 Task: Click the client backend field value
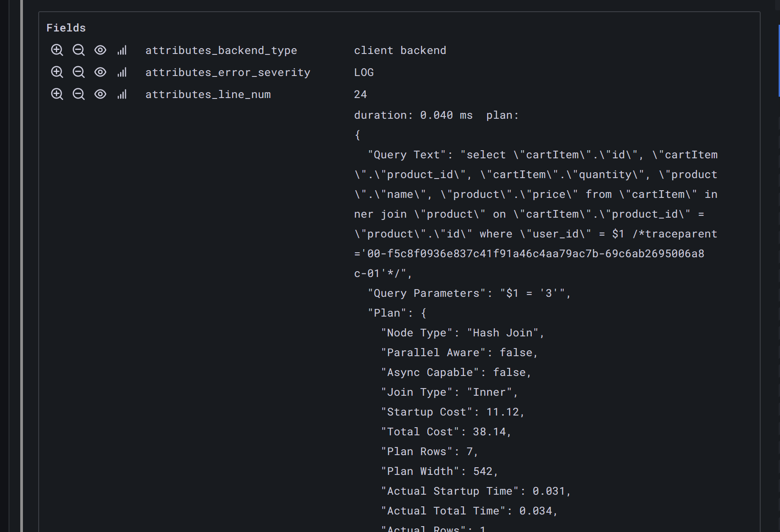[x=400, y=50]
